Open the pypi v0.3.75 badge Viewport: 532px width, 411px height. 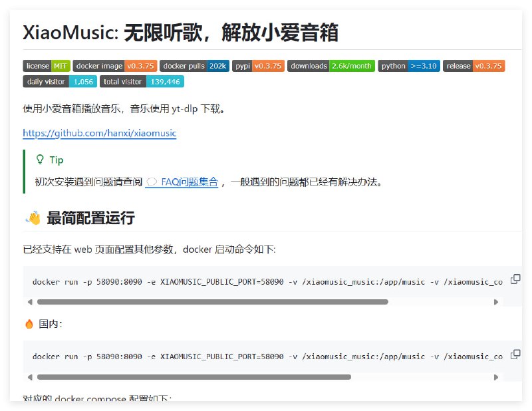(x=258, y=66)
